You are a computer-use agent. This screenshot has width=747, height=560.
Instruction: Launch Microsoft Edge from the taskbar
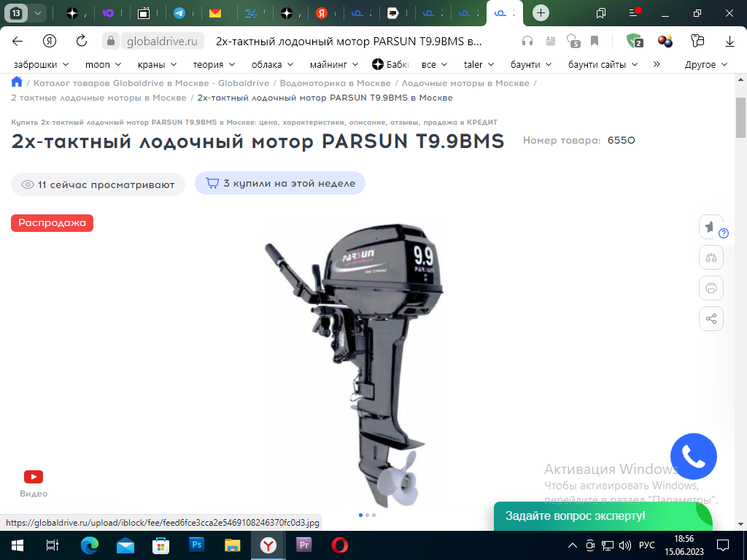tap(89, 545)
